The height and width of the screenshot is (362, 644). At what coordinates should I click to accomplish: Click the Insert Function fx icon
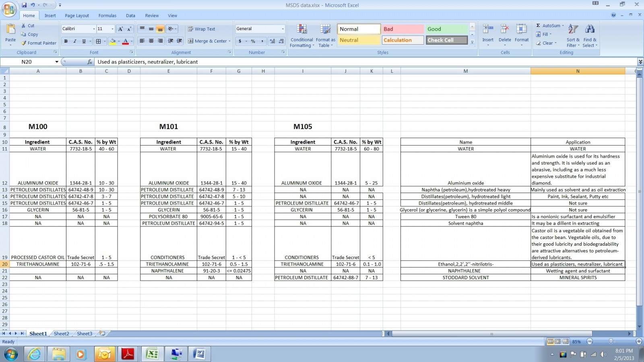click(x=90, y=62)
